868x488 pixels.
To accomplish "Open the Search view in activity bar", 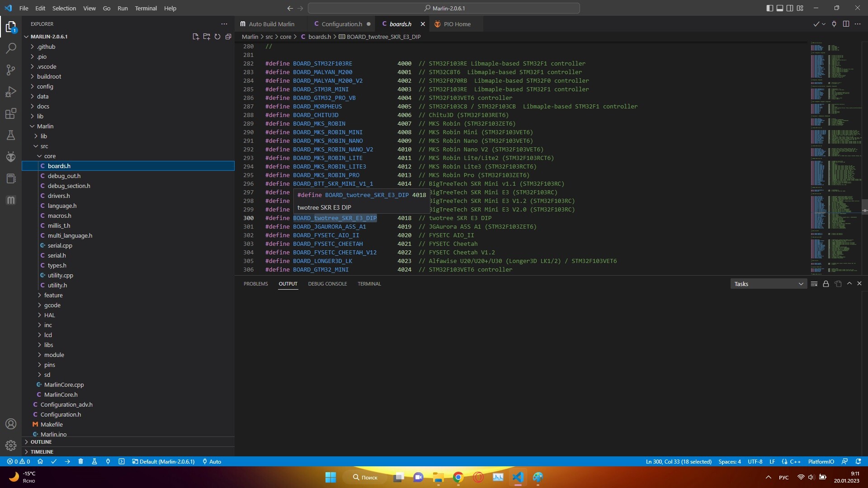I will [x=11, y=48].
